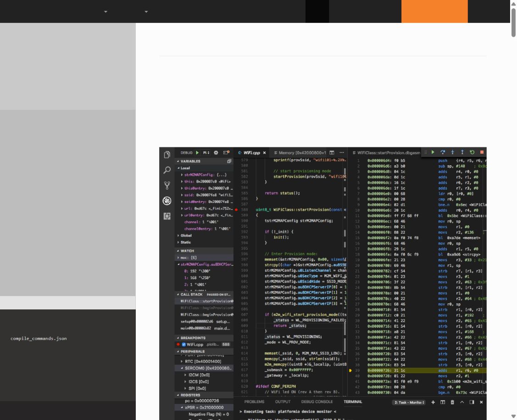Expand the strM2MAPConfig variable
Screen dimensions: 517x420
coord(204,175)
